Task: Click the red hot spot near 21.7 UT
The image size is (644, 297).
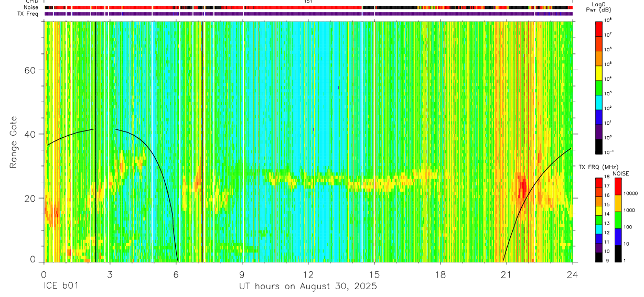Action: coord(522,189)
